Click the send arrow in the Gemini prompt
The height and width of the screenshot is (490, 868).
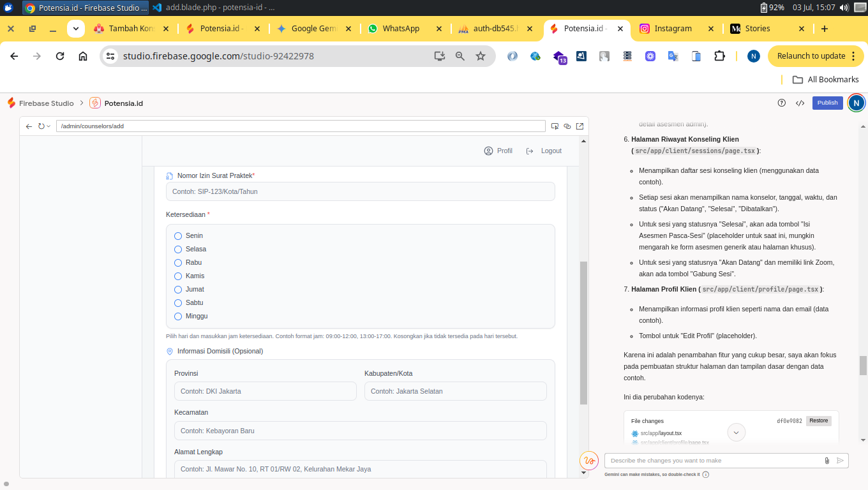[x=840, y=461]
